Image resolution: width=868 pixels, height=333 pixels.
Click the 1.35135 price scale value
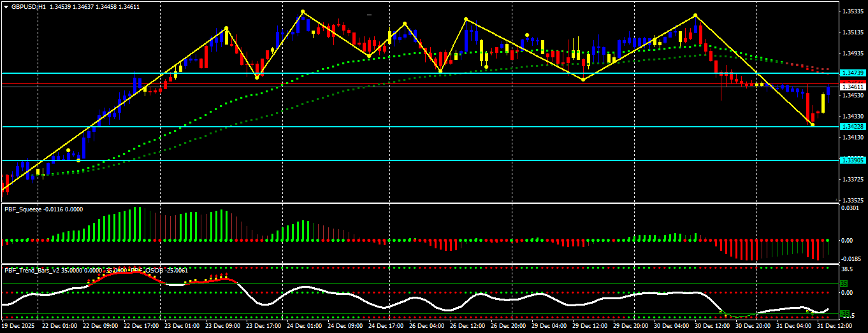[852, 32]
